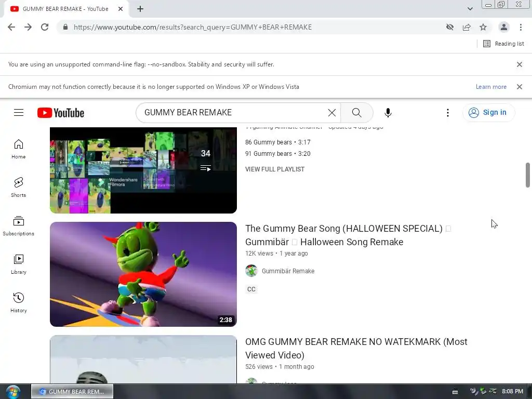Open the Chromium three-dot menu
This screenshot has height=399, width=532.
(521, 27)
